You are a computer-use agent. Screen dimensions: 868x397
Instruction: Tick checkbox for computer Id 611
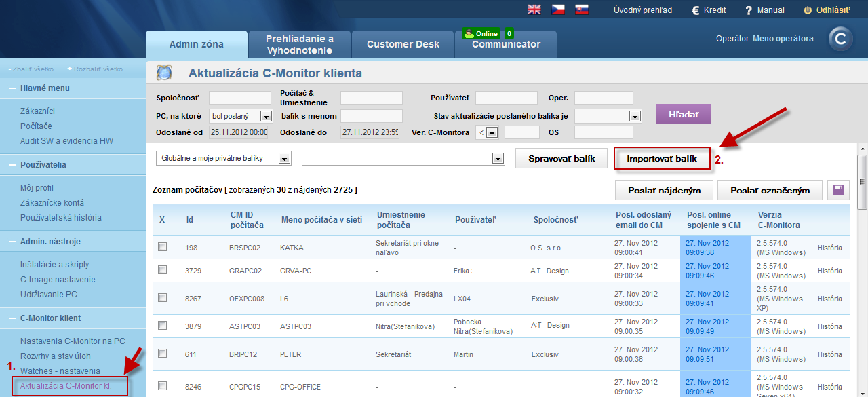tap(162, 353)
